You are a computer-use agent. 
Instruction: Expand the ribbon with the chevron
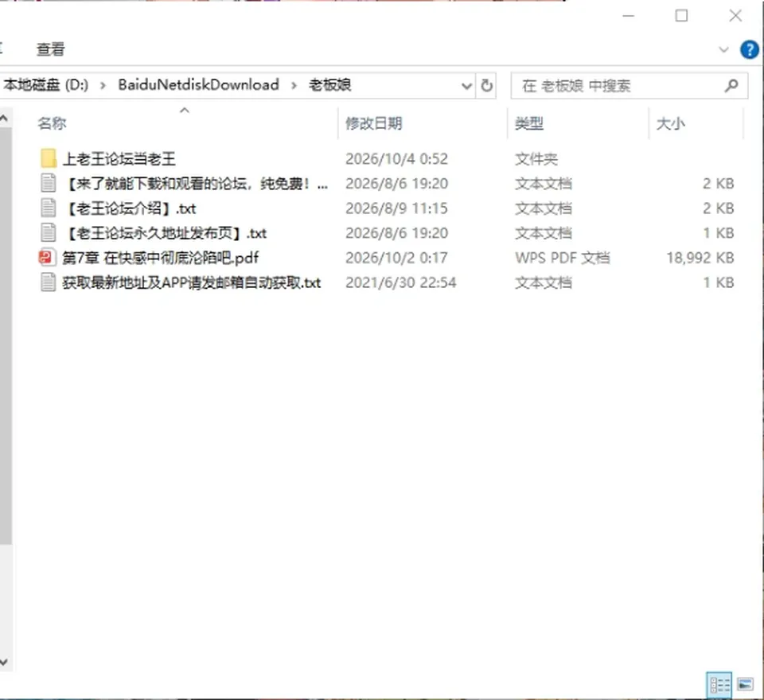pos(723,49)
